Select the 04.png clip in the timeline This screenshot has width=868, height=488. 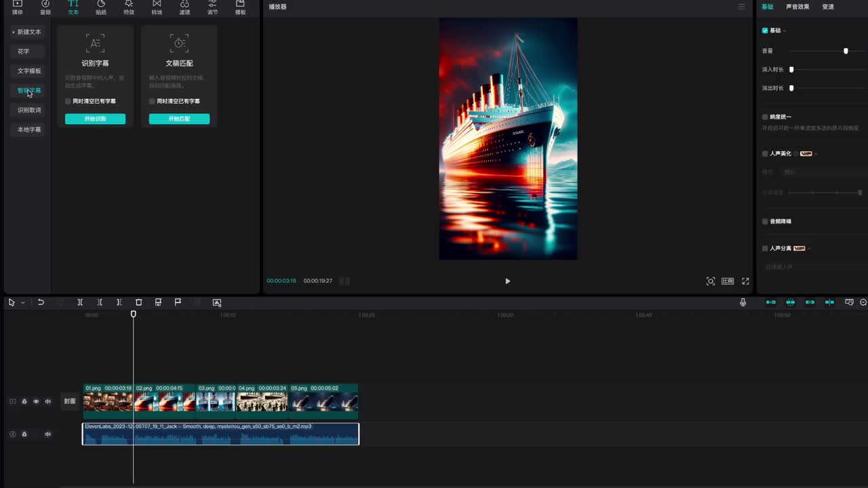262,401
